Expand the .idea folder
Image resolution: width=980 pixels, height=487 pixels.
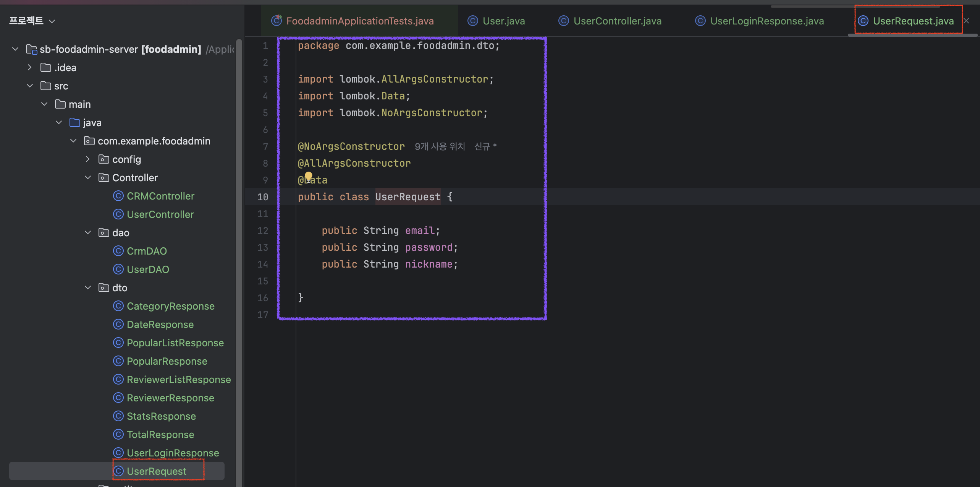30,67
